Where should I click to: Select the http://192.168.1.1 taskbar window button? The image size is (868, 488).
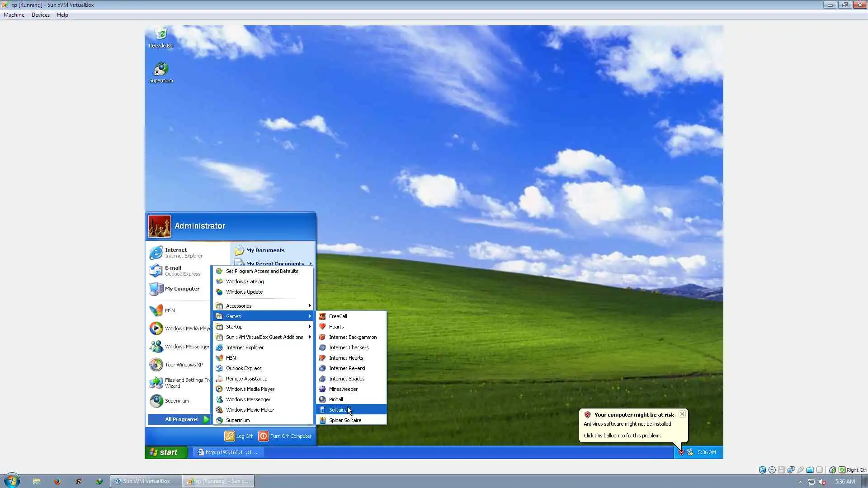point(228,452)
